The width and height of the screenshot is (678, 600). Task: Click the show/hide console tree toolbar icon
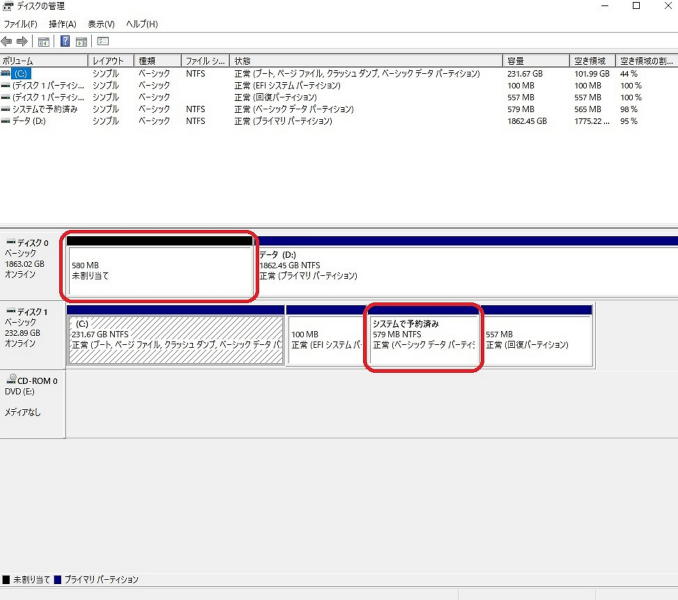click(x=43, y=42)
